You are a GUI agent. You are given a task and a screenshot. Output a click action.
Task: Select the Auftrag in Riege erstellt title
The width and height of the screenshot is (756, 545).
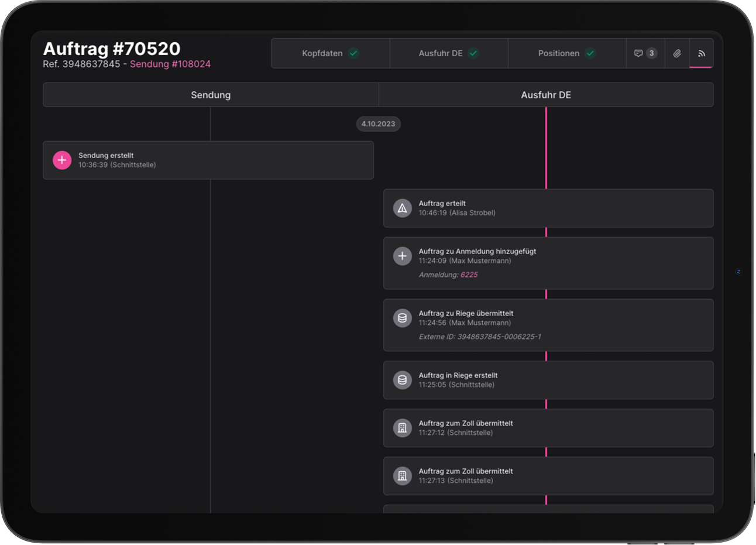[458, 375]
